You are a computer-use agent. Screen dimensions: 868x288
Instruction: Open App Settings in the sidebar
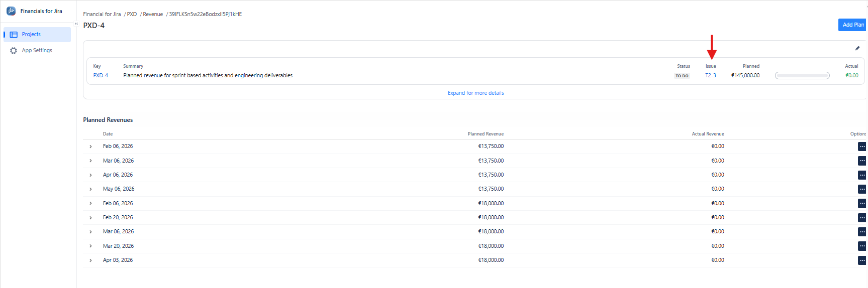tap(37, 51)
